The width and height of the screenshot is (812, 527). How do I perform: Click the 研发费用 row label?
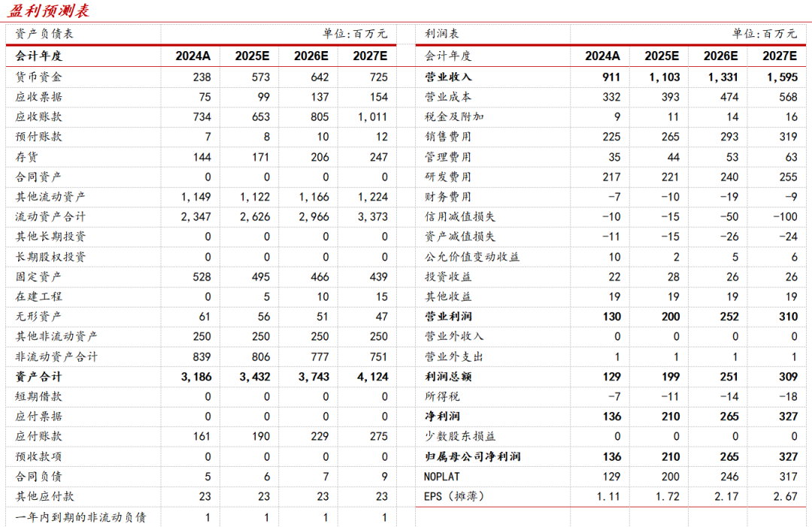tap(448, 177)
